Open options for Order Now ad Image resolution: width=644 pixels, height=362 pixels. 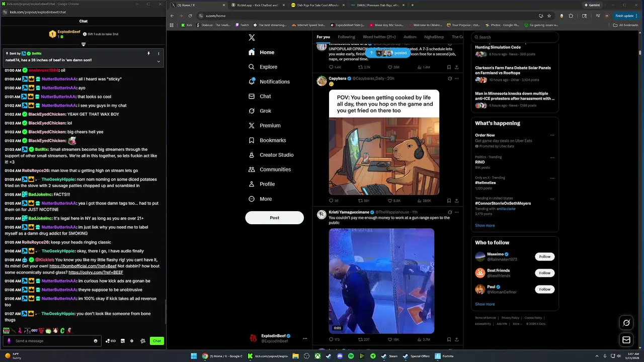552,135
